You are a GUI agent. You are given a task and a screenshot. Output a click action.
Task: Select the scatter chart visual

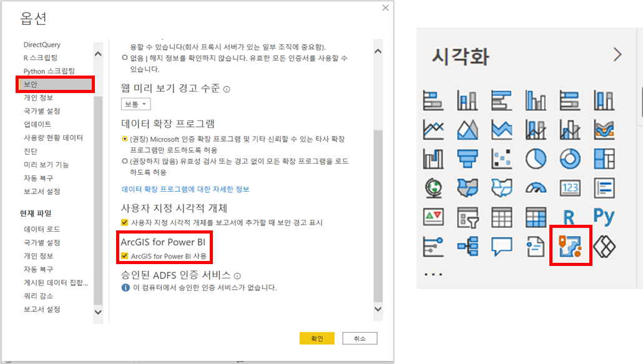click(501, 159)
